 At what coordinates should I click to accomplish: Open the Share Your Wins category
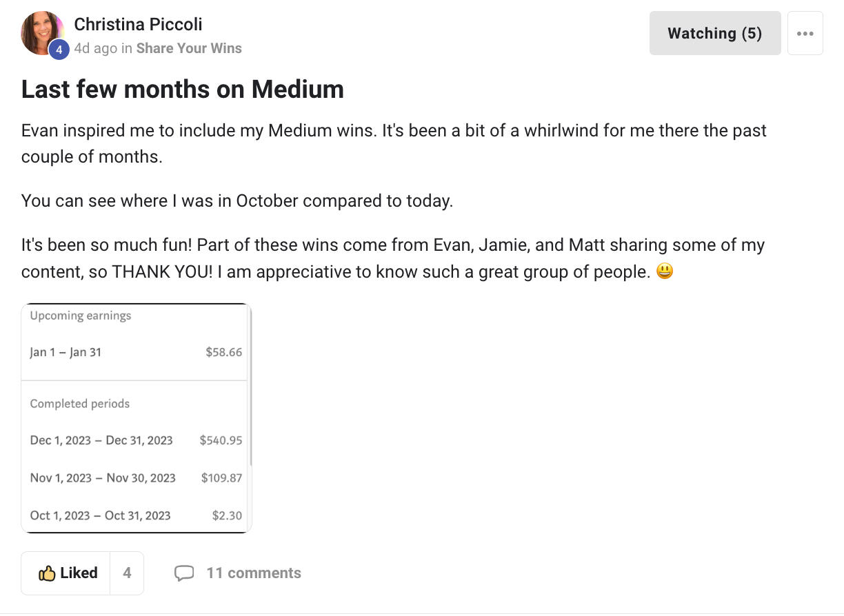(x=189, y=48)
